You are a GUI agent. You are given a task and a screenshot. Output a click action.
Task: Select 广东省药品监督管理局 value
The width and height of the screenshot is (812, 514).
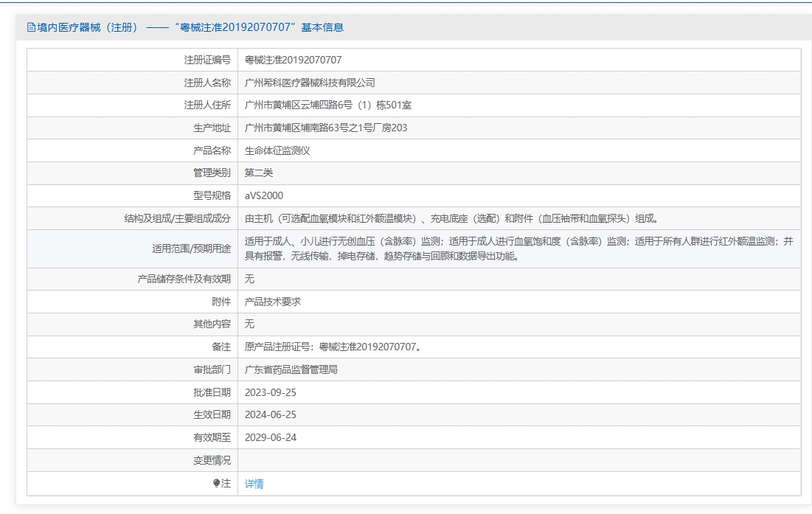point(291,369)
